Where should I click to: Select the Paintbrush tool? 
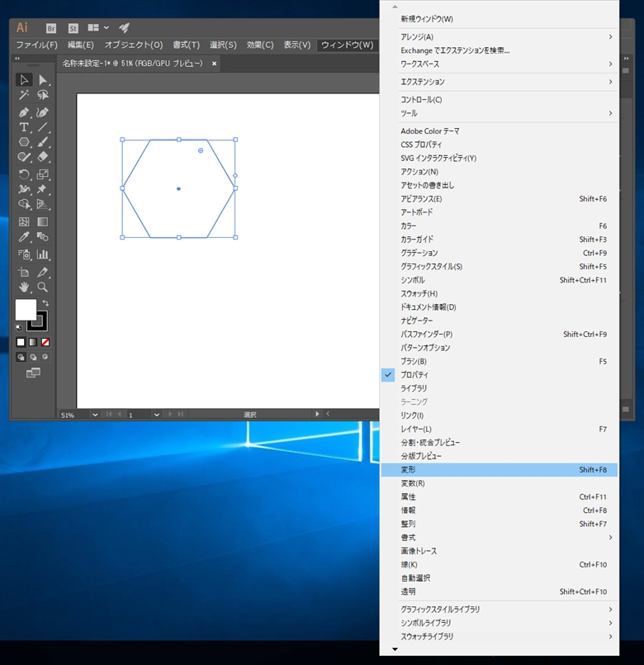tap(43, 142)
